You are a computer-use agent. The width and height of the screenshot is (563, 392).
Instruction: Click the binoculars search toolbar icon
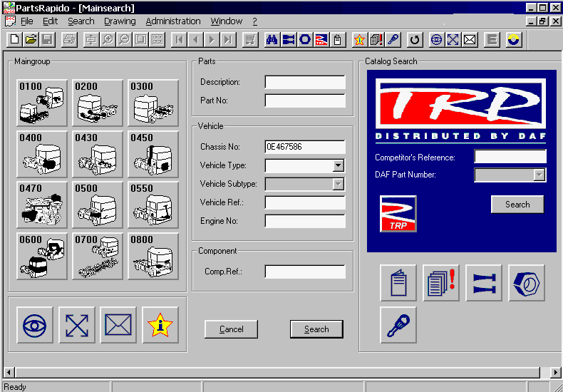[272, 39]
